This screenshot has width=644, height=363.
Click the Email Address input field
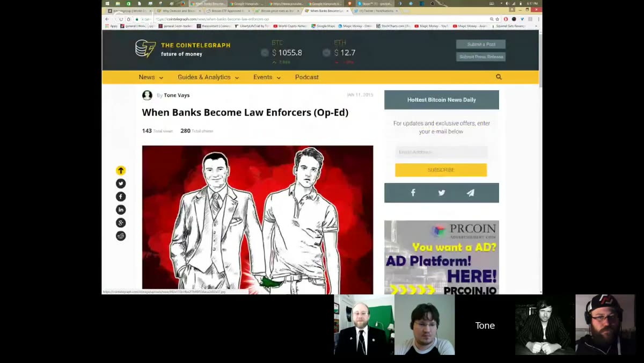441,152
